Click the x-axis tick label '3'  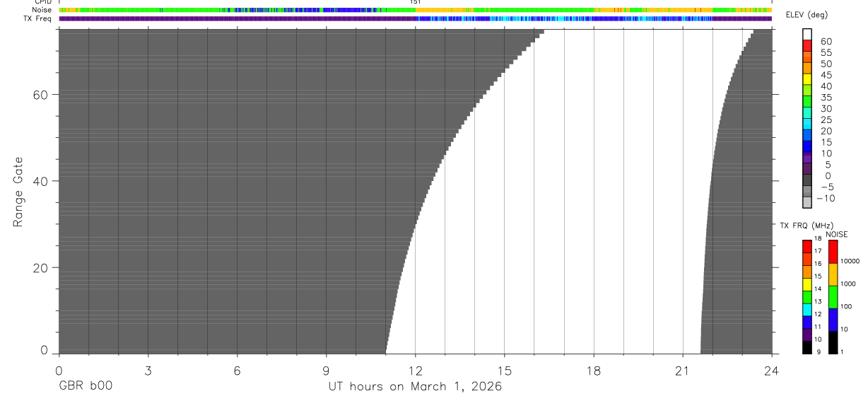(148, 370)
